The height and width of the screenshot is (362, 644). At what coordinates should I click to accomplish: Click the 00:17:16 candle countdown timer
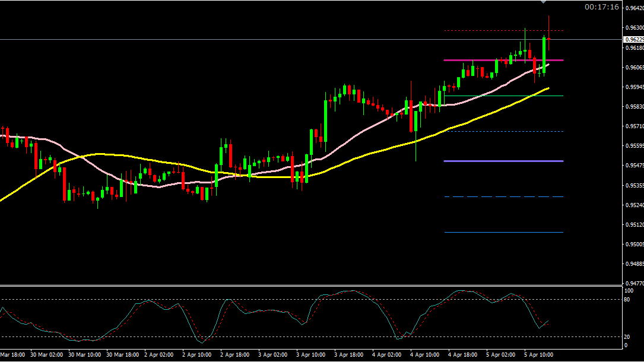[601, 7]
